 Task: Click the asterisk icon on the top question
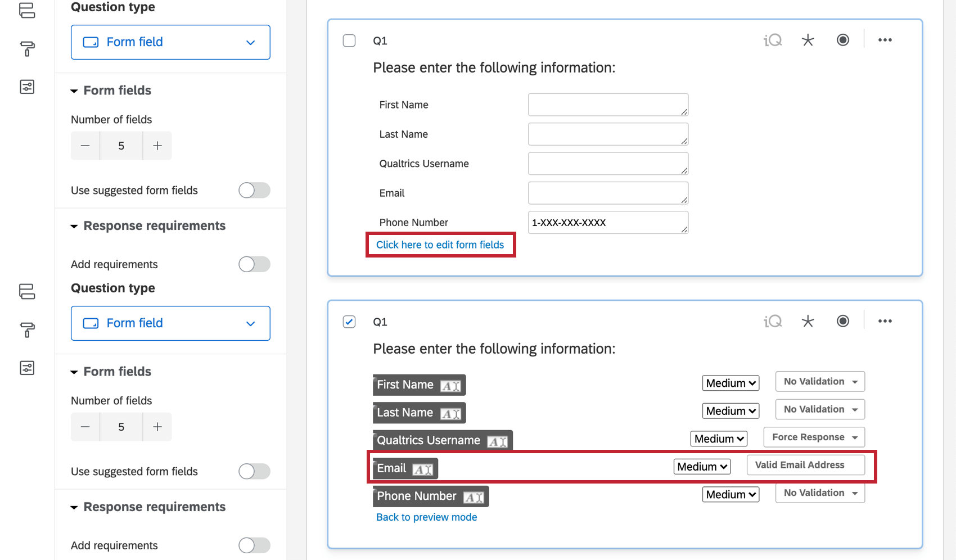(808, 39)
